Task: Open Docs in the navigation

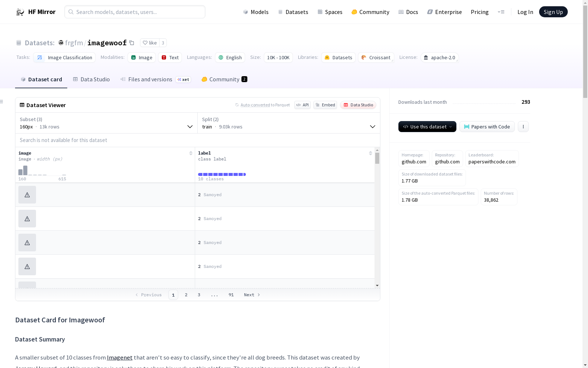Action: click(408, 12)
